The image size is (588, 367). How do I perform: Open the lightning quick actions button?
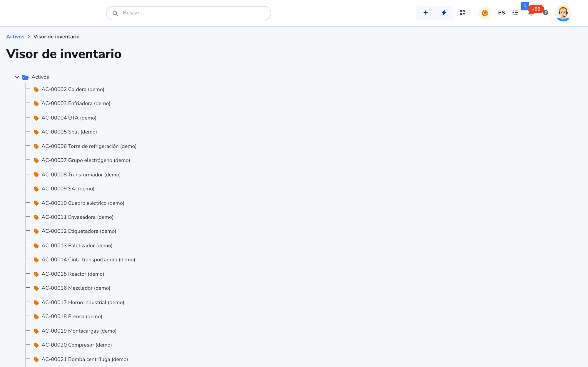(444, 13)
